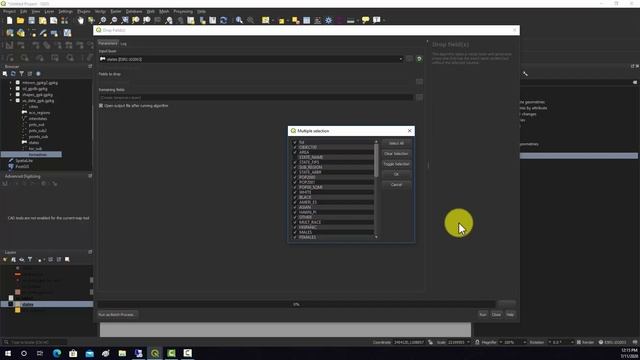Viewport: 640px width, 360px height.
Task: Select ecoregions item in Browser tree
Action: click(39, 113)
